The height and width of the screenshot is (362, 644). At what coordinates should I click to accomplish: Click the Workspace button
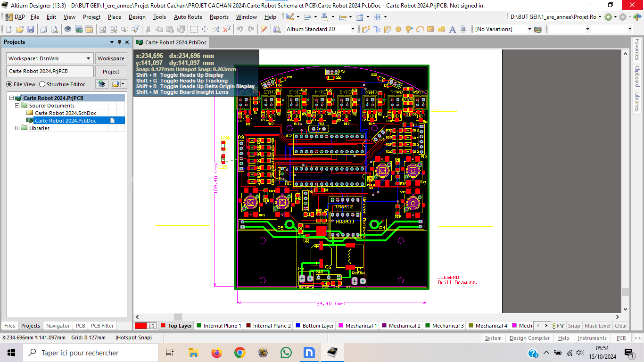coord(111,58)
